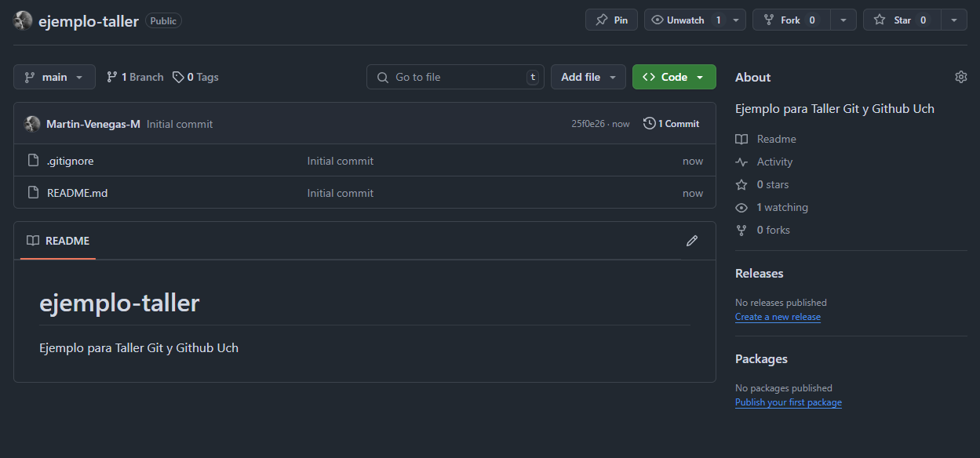Viewport: 980px width, 458px height.
Task: View 0 stars in About section
Action: point(762,184)
